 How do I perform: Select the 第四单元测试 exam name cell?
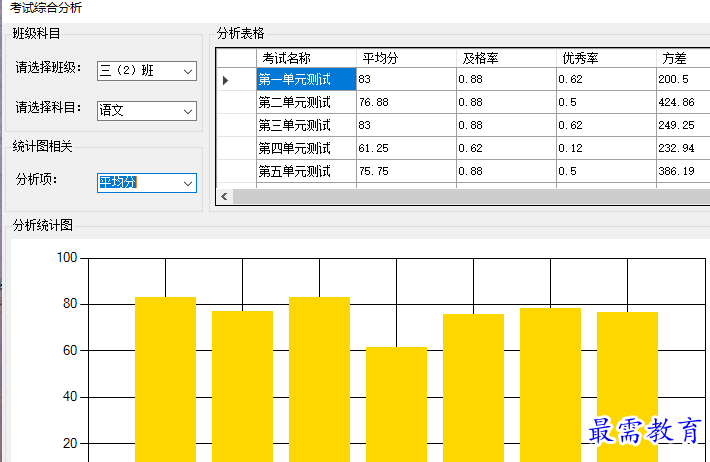[306, 148]
